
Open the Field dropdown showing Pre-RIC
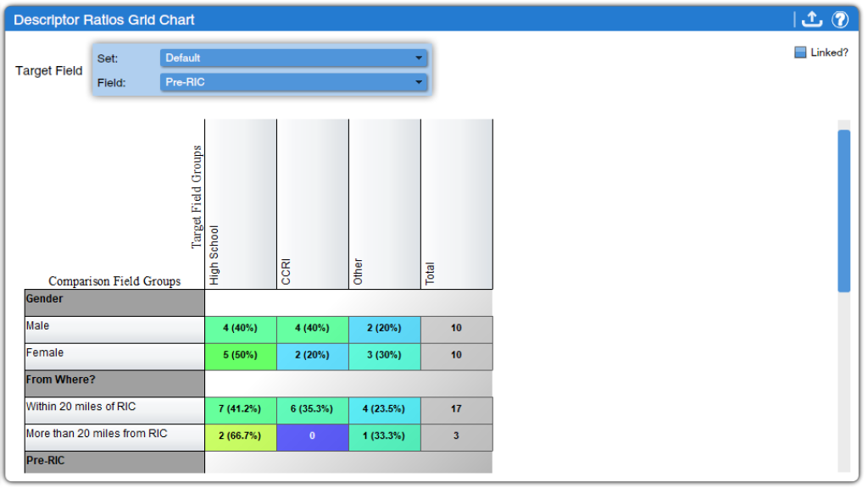pyautogui.click(x=292, y=82)
